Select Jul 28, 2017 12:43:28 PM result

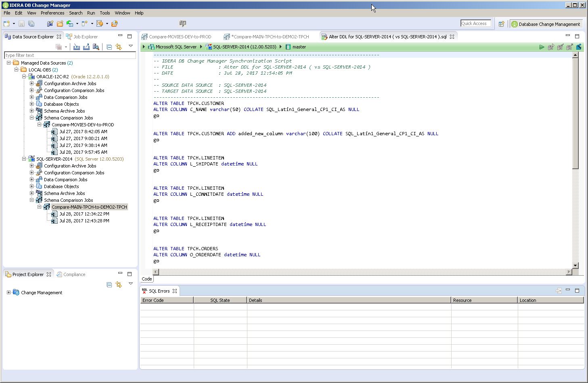(84, 221)
